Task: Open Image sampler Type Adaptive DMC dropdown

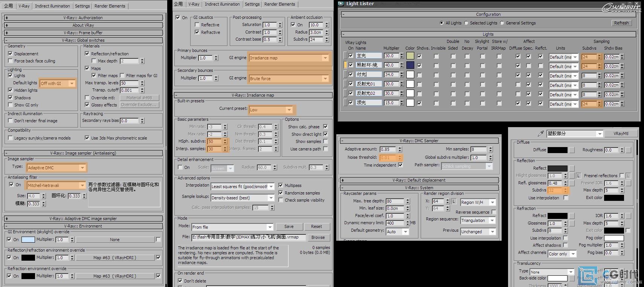Action: click(x=56, y=168)
